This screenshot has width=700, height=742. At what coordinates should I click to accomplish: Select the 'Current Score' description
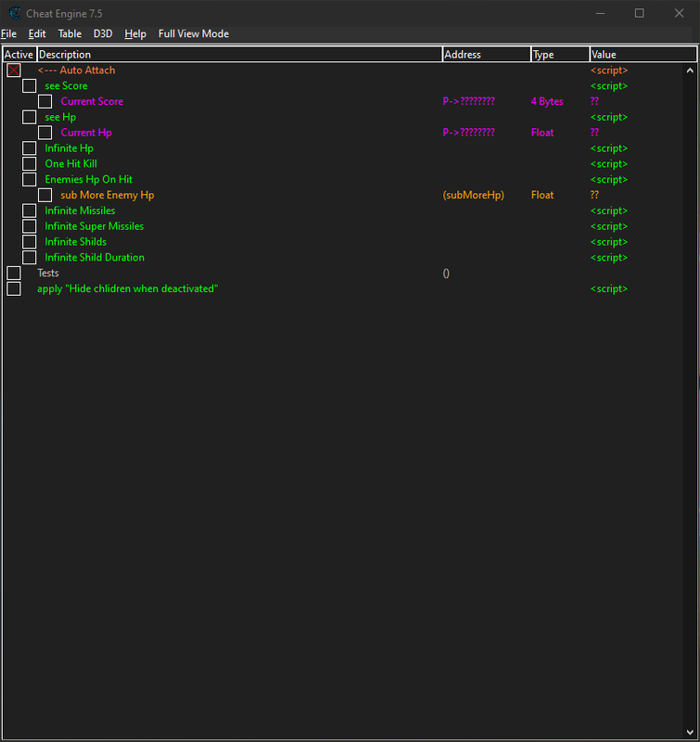pyautogui.click(x=92, y=101)
